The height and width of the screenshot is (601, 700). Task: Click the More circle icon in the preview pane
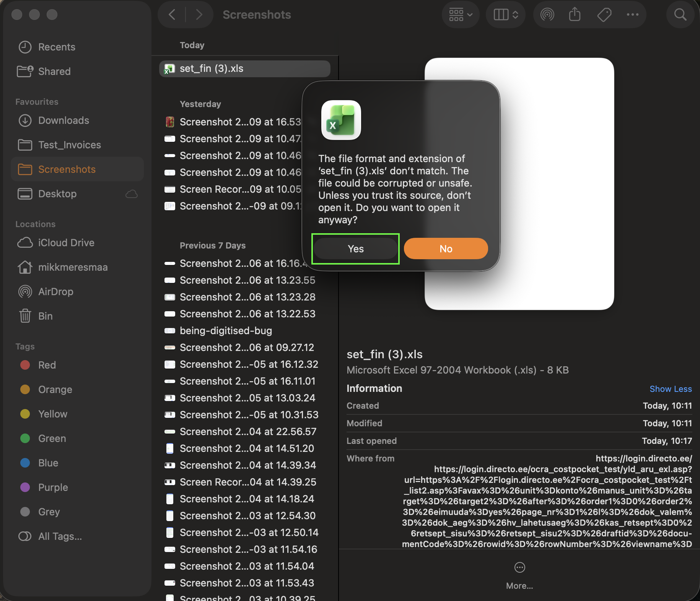[x=519, y=567]
